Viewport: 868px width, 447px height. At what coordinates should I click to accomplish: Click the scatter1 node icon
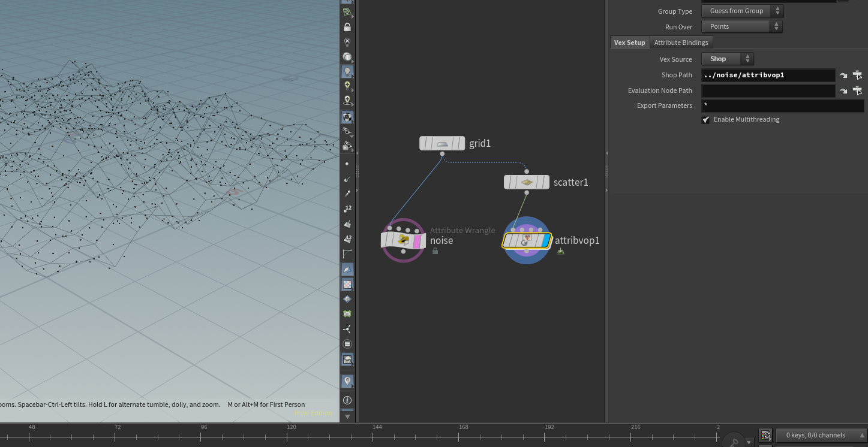[x=526, y=182]
